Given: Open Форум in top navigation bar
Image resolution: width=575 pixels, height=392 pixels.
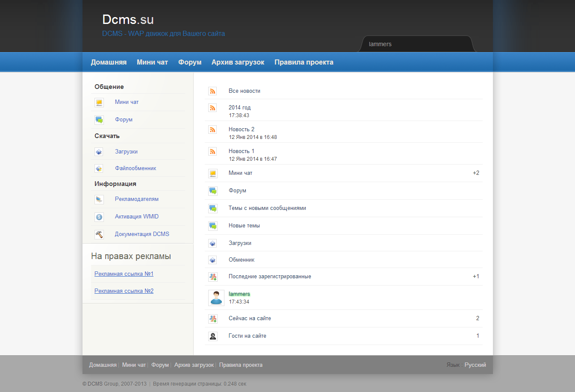Looking at the screenshot, I should 190,62.
